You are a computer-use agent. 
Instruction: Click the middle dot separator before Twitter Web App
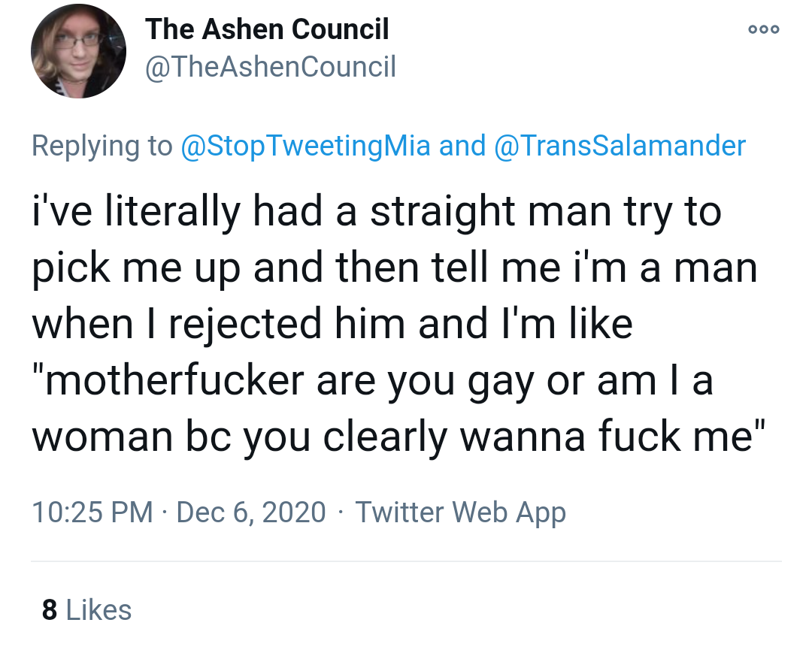click(341, 512)
